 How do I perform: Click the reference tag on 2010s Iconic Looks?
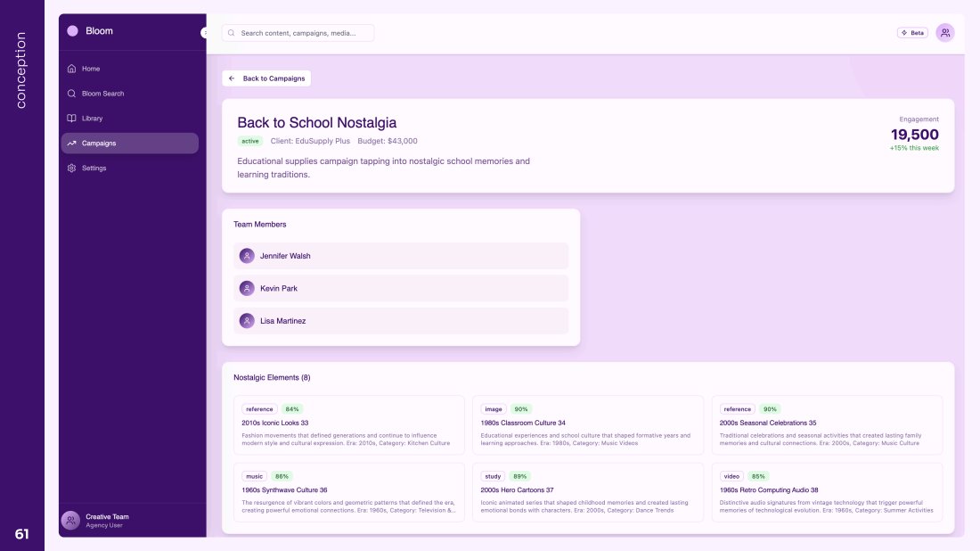point(259,409)
